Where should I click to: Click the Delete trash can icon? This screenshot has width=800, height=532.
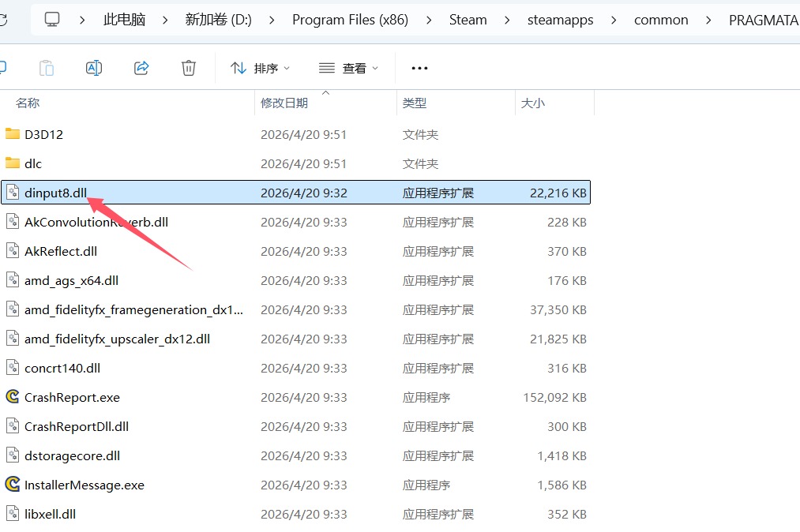pos(189,68)
